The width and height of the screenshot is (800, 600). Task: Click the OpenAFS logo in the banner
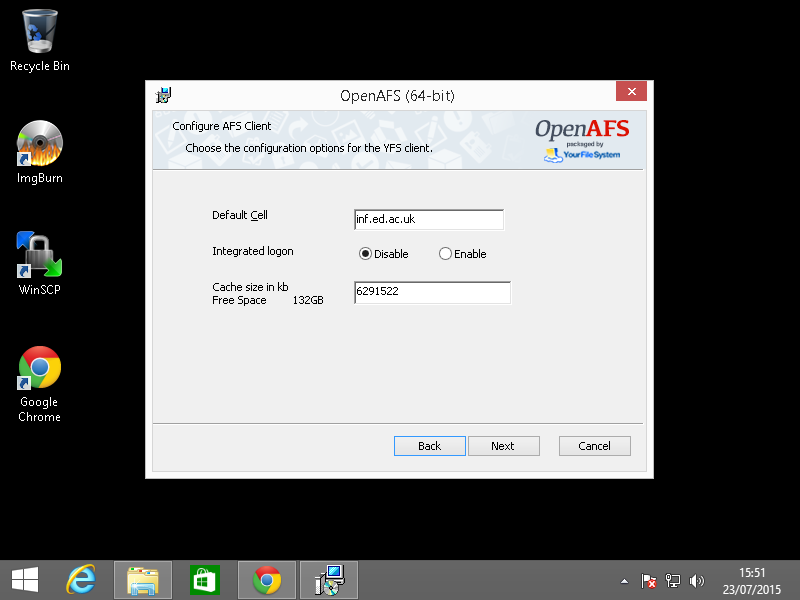(x=582, y=141)
